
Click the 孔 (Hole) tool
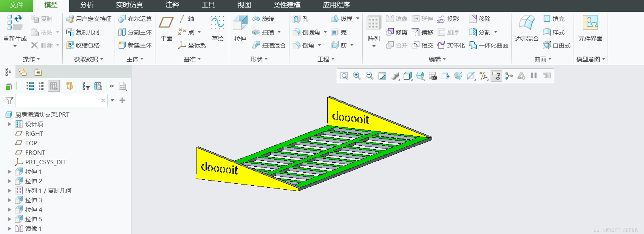(x=300, y=19)
